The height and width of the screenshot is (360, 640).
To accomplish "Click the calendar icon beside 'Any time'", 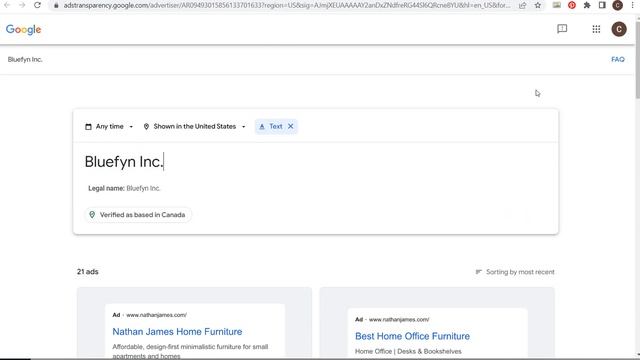I will pos(88,127).
